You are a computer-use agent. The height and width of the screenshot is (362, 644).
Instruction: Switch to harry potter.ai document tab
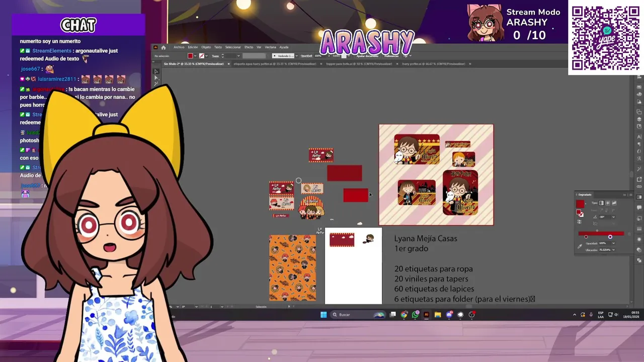tap(434, 64)
